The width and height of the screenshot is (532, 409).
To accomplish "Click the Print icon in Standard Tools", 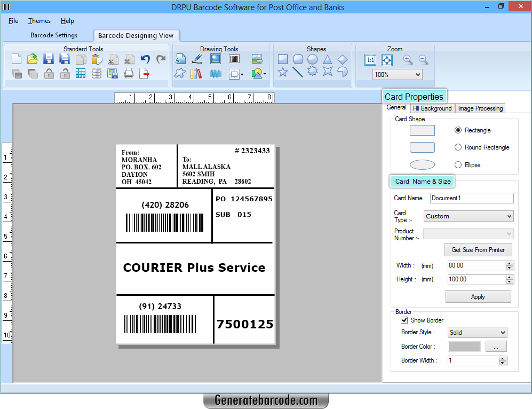I will pos(129,74).
